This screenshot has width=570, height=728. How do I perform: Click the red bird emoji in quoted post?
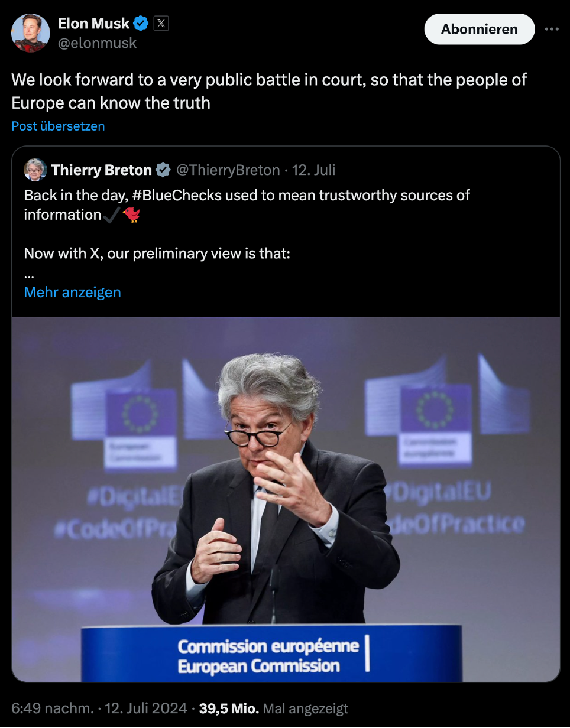(x=131, y=214)
